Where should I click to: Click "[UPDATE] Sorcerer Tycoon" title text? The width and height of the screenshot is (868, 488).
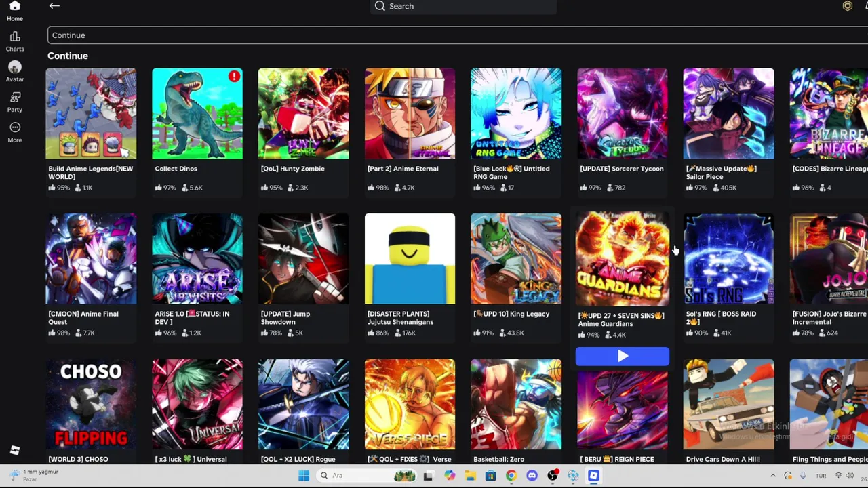point(622,169)
